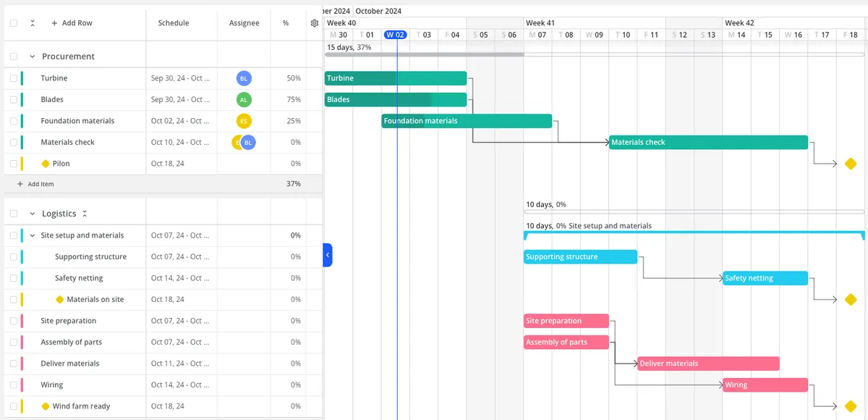The height and width of the screenshot is (420, 868).
Task: Check the Turbine row checkbox
Action: (x=14, y=78)
